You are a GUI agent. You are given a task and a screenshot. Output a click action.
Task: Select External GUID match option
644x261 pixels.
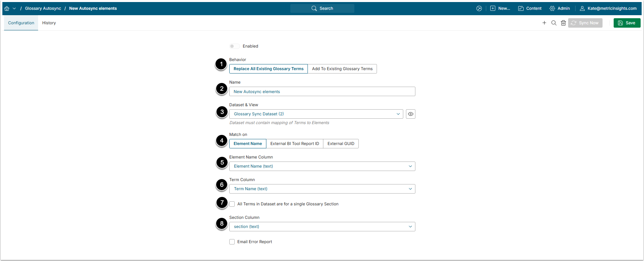[341, 144]
